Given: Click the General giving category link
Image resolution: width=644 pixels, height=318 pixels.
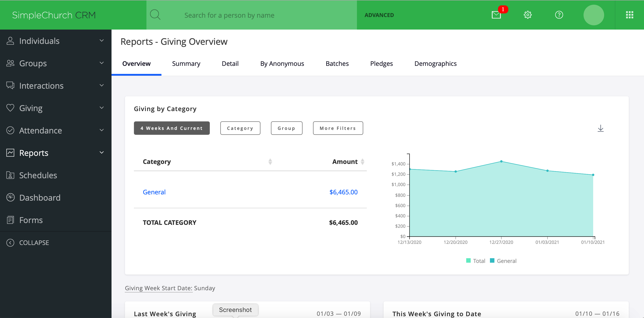Looking at the screenshot, I should (x=155, y=192).
